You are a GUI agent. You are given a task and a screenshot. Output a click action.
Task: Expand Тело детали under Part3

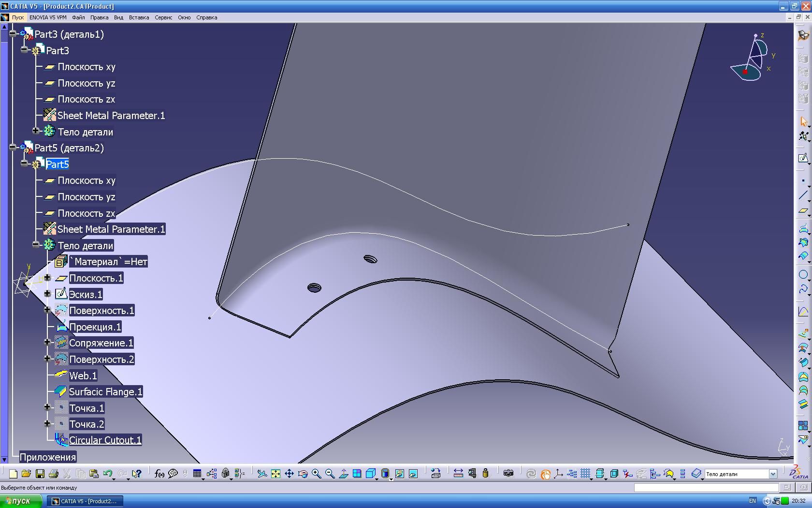coord(36,131)
